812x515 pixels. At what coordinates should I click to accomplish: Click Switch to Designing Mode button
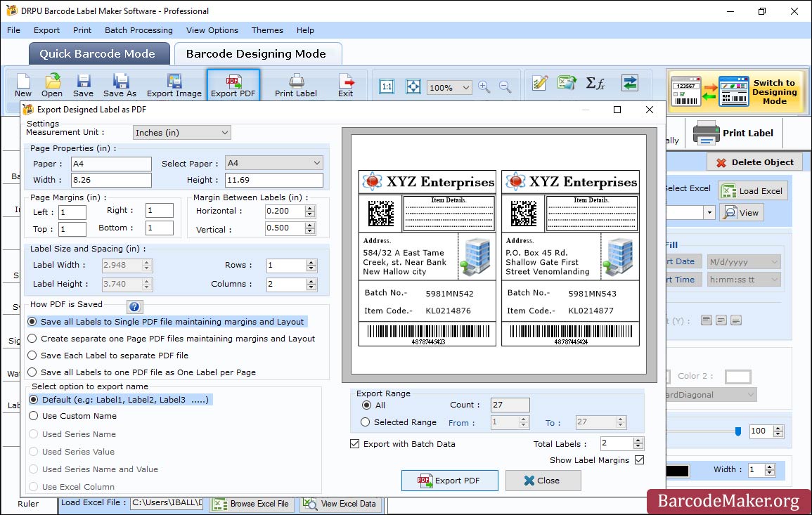click(737, 91)
